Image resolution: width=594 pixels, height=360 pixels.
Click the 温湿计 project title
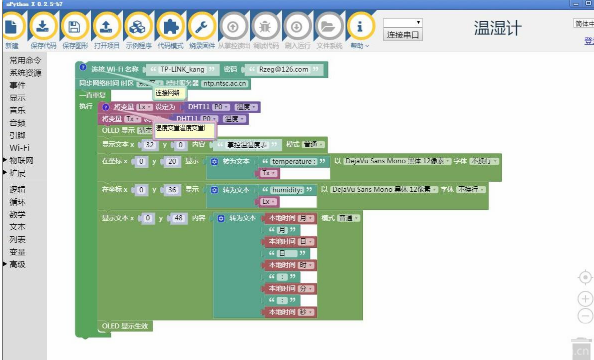[497, 28]
